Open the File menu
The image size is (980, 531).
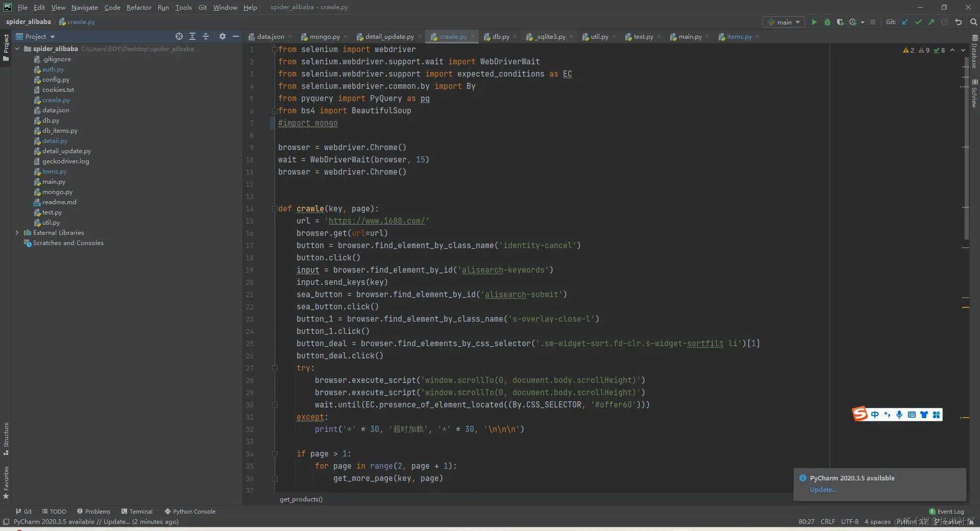(22, 7)
